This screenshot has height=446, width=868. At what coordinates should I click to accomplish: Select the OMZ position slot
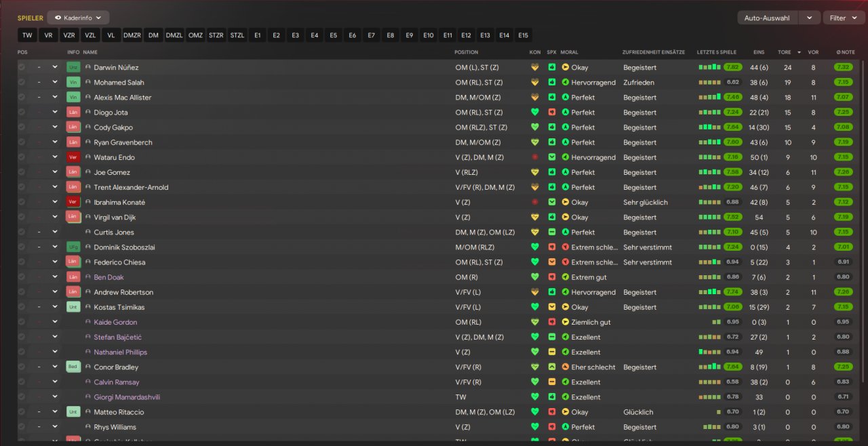coord(195,35)
